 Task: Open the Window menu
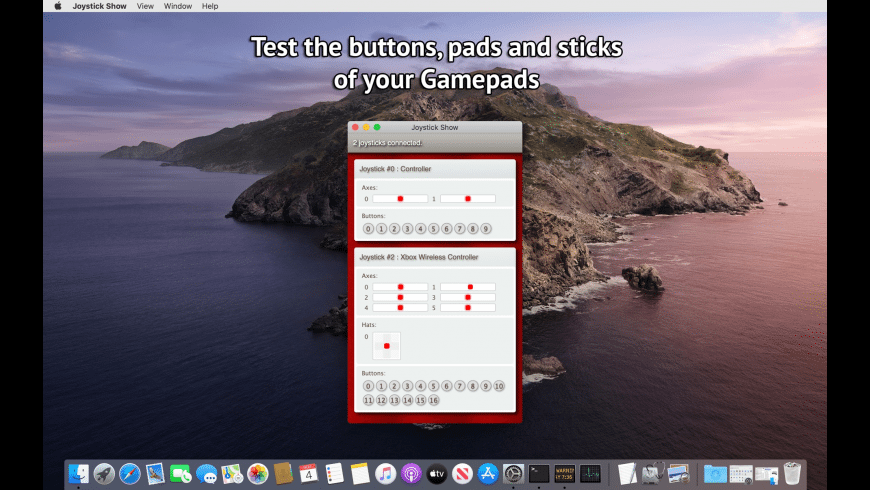pyautogui.click(x=178, y=6)
